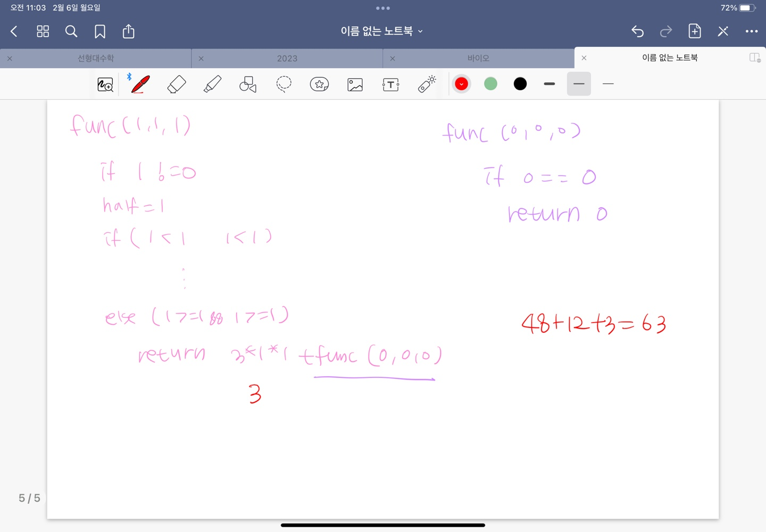Screen dimensions: 766x532
Task: Redo the last undone stroke
Action: 666,31
